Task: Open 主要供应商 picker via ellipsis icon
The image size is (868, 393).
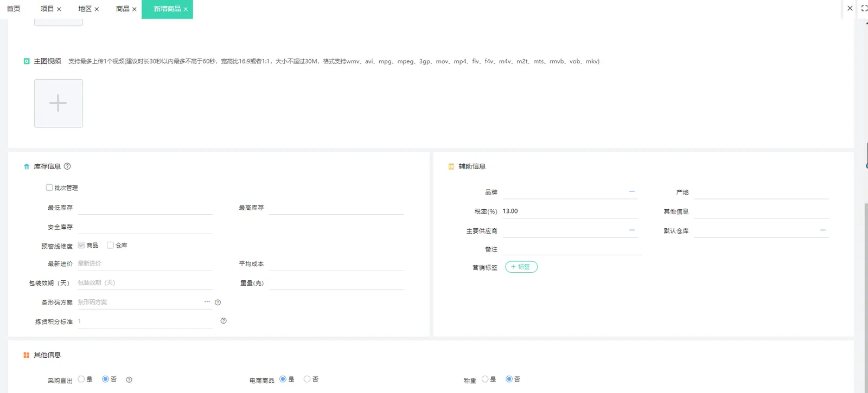Action: [632, 230]
